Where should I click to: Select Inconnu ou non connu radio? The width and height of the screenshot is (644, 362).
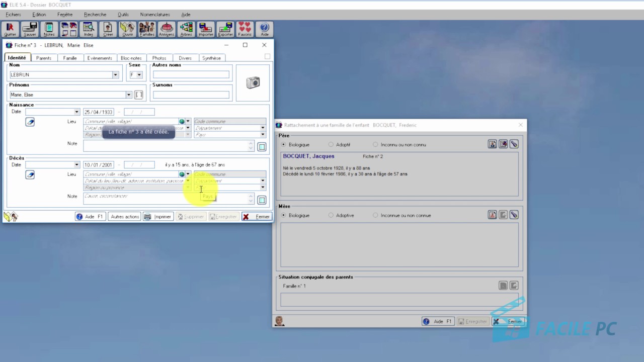(375, 145)
